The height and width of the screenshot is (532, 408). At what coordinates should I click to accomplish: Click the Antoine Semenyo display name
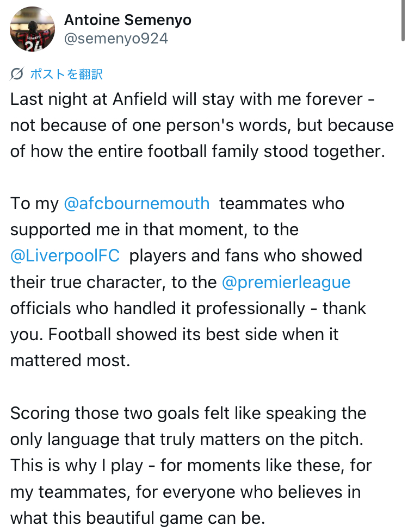click(x=128, y=20)
